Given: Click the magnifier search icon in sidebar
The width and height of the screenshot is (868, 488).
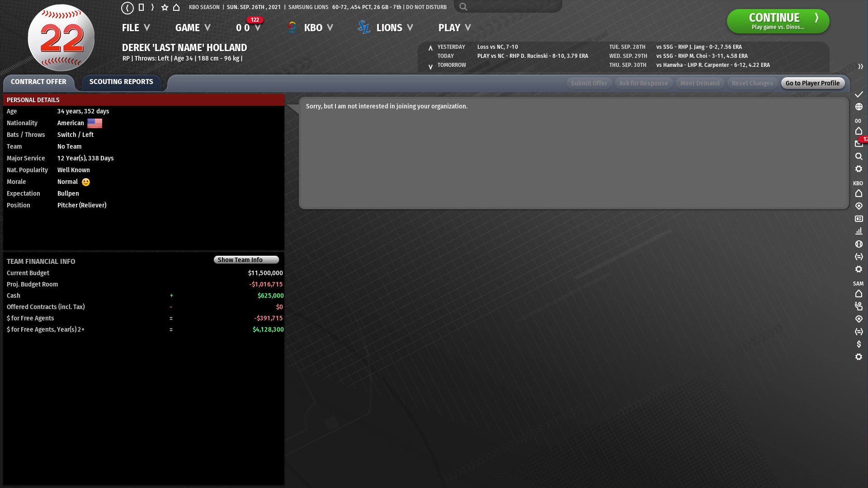Looking at the screenshot, I should 859,156.
